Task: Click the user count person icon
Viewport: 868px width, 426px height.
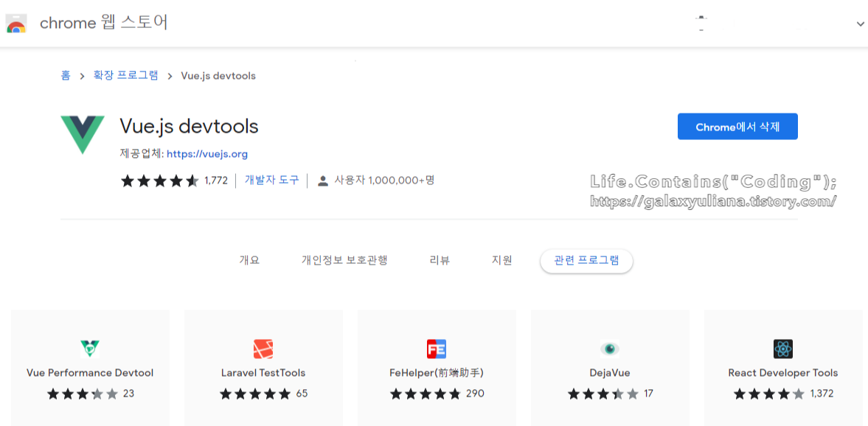Action: pos(323,181)
